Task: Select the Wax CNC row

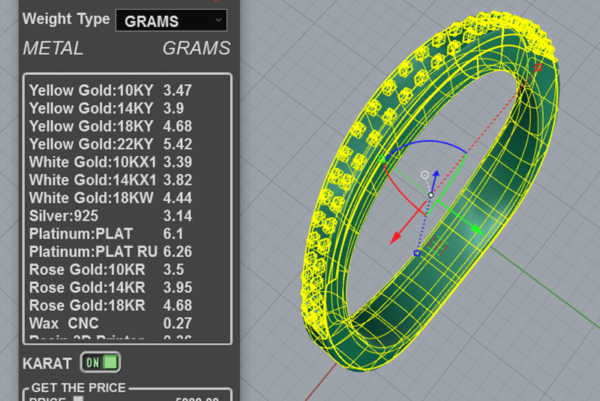Action: point(127,324)
